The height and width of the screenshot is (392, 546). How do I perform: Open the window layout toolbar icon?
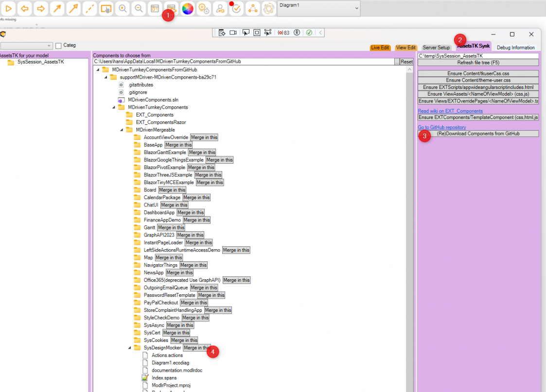pos(155,8)
